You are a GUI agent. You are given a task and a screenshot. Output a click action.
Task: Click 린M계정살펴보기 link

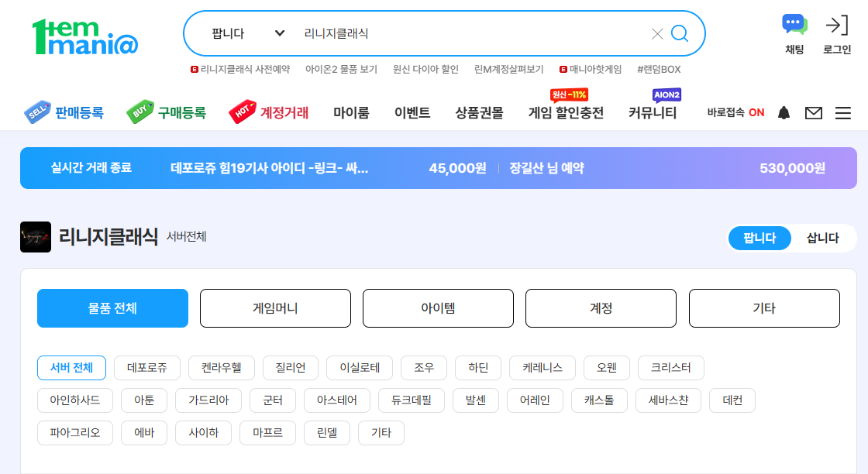(508, 69)
